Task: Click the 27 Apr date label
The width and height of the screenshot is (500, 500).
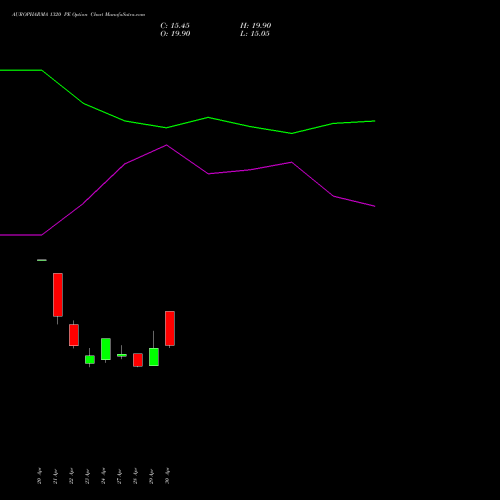Action: point(119,476)
